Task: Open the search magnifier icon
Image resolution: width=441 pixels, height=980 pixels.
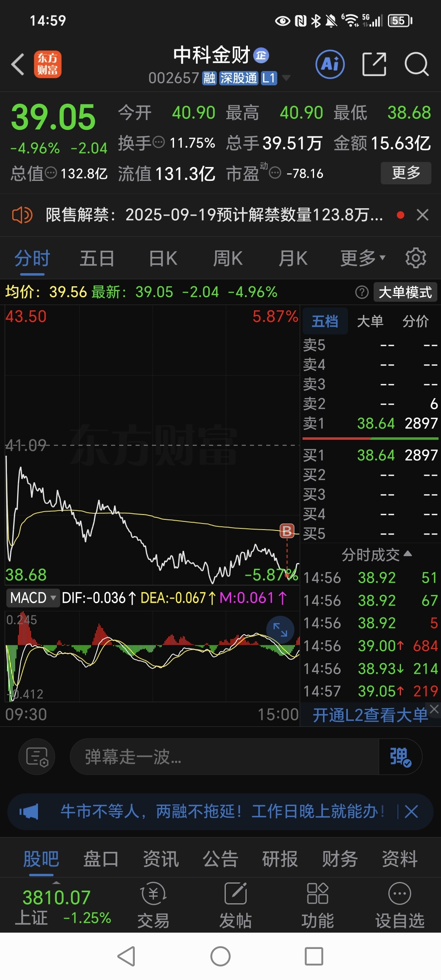Action: [416, 64]
